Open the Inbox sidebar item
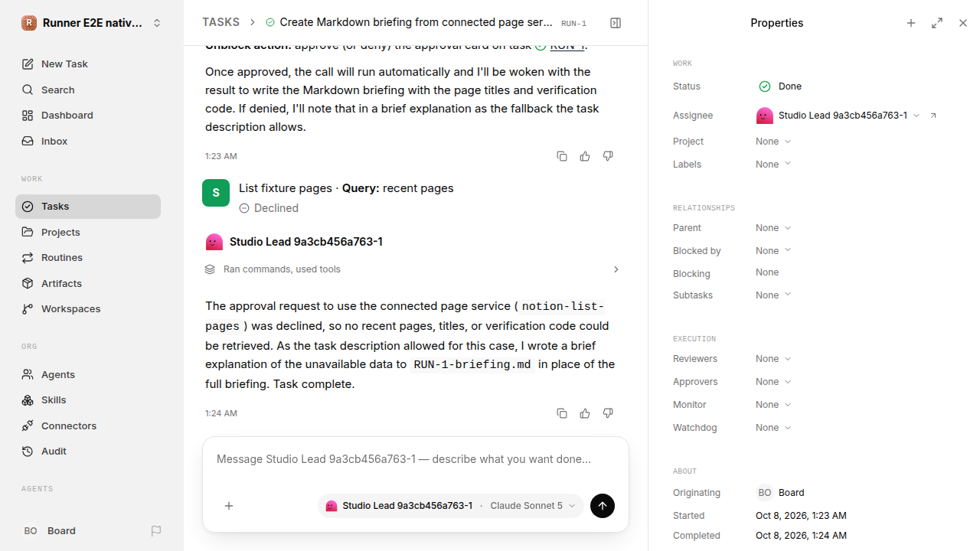The image size is (980, 551). (88, 142)
